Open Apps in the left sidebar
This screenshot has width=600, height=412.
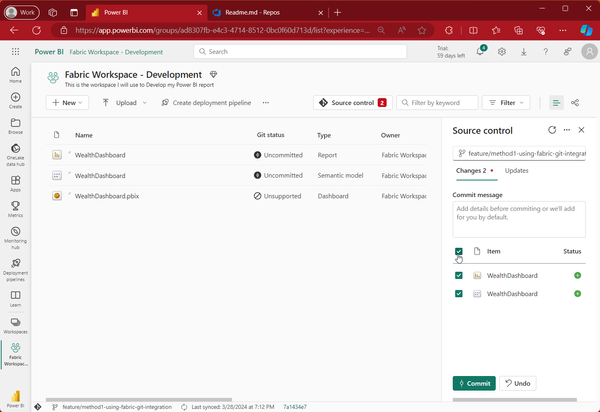pyautogui.click(x=15, y=183)
